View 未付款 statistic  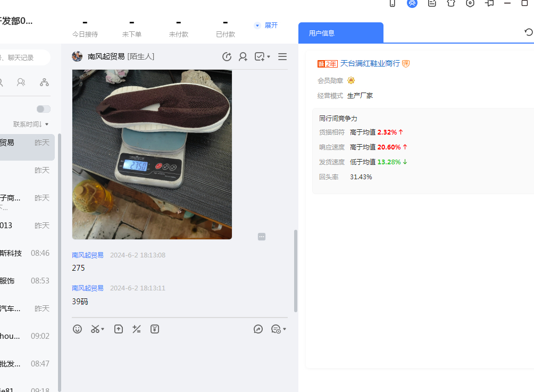pyautogui.click(x=179, y=29)
